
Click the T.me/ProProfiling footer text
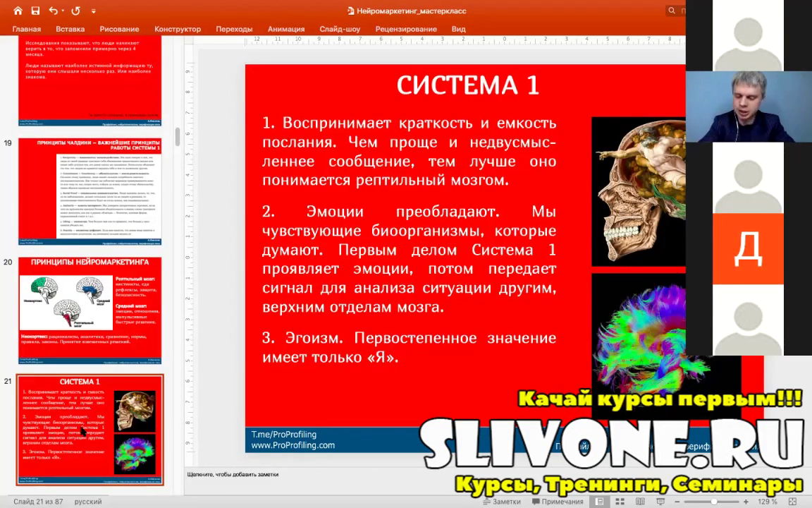point(284,435)
